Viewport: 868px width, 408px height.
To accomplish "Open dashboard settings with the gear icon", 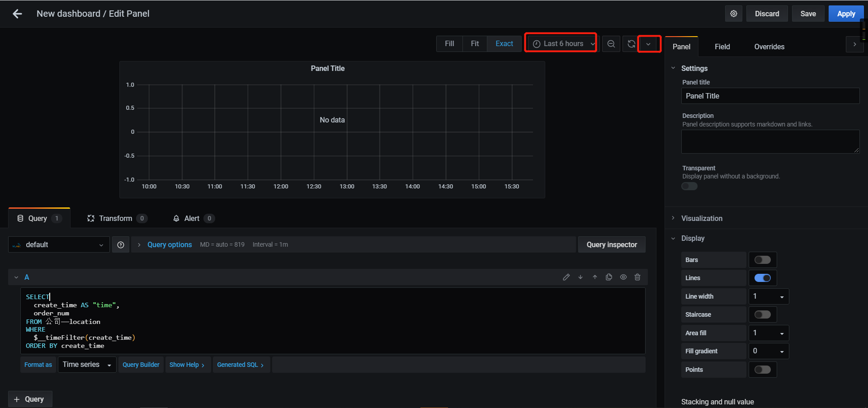I will 733,14.
